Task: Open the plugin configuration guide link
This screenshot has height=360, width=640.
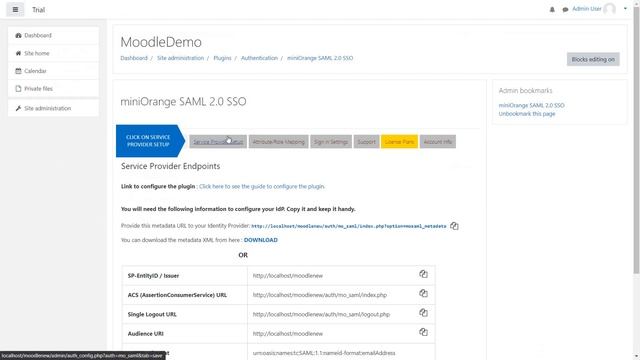Action: click(262, 187)
